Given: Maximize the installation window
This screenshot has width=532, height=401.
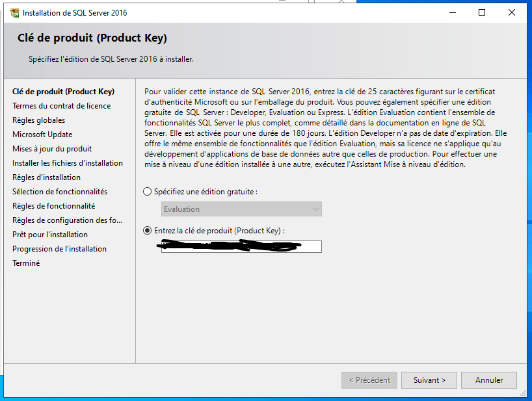Looking at the screenshot, I should coord(482,13).
